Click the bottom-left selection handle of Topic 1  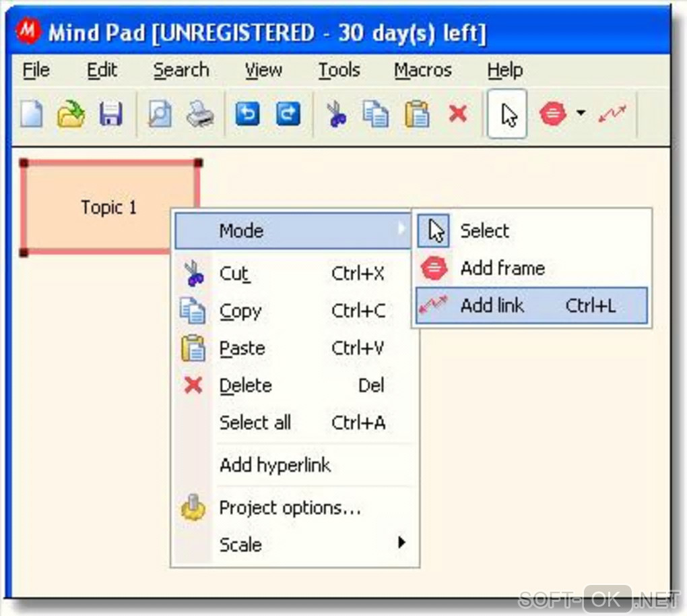pos(24,253)
